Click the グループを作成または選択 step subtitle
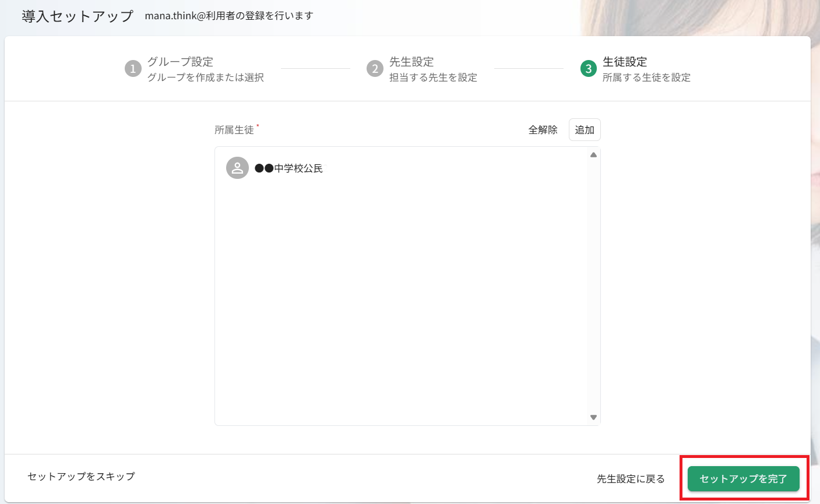The width and height of the screenshot is (820, 504). tap(205, 77)
